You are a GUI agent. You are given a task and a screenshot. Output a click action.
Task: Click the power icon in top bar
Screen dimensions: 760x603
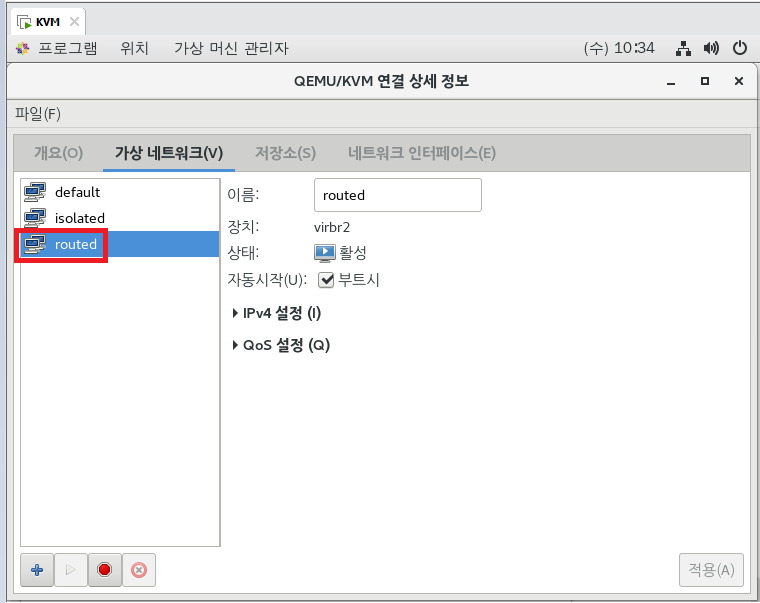pyautogui.click(x=740, y=48)
